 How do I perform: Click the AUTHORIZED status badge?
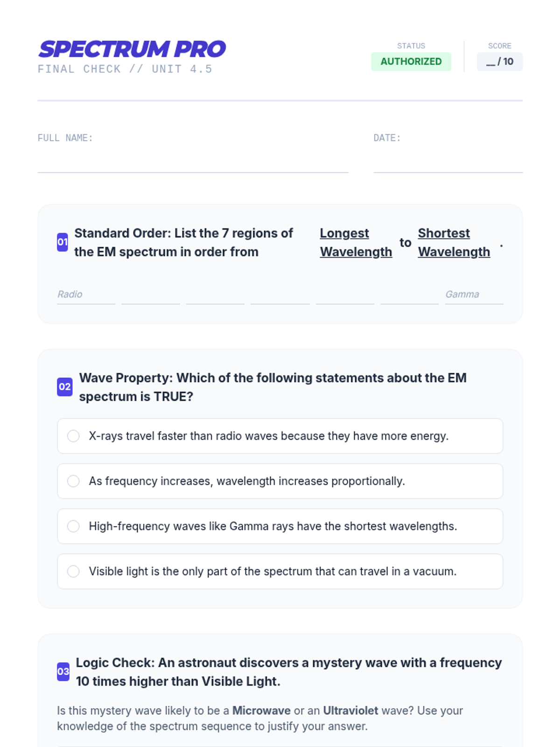coord(411,62)
